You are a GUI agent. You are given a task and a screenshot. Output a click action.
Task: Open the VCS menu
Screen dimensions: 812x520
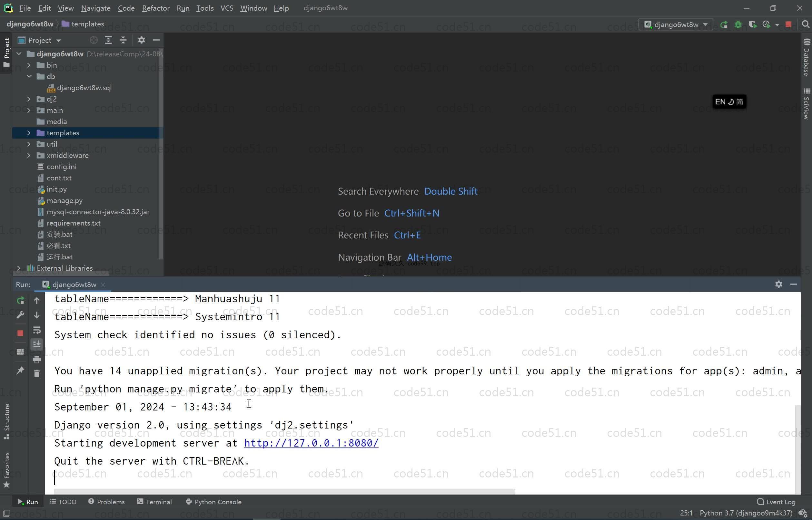pyautogui.click(x=227, y=8)
